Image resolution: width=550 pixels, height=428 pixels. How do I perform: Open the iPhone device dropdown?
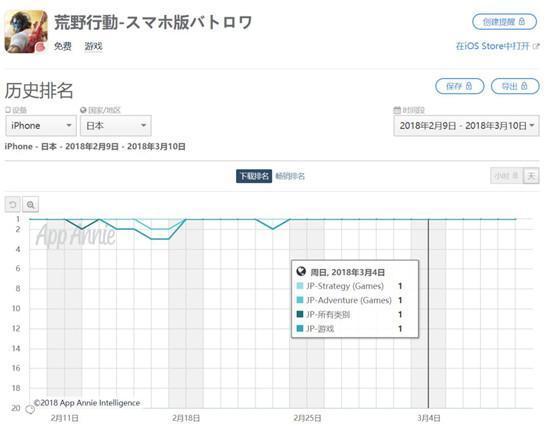(x=41, y=126)
